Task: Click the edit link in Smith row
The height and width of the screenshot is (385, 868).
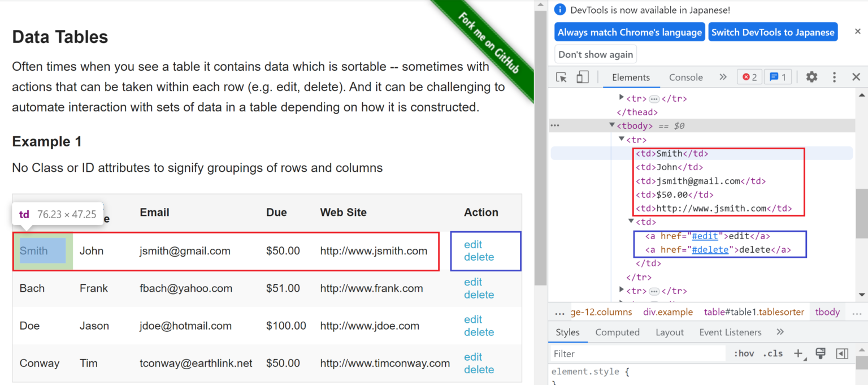Action: tap(473, 245)
